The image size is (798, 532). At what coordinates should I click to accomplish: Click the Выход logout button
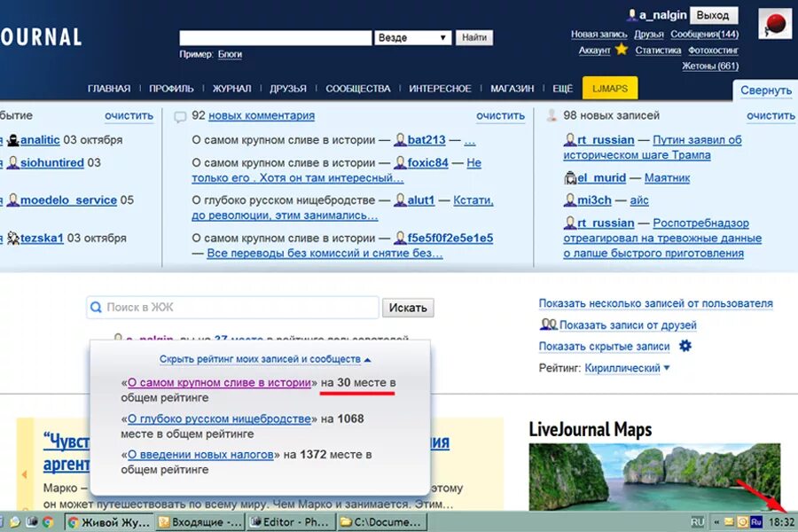click(x=713, y=15)
